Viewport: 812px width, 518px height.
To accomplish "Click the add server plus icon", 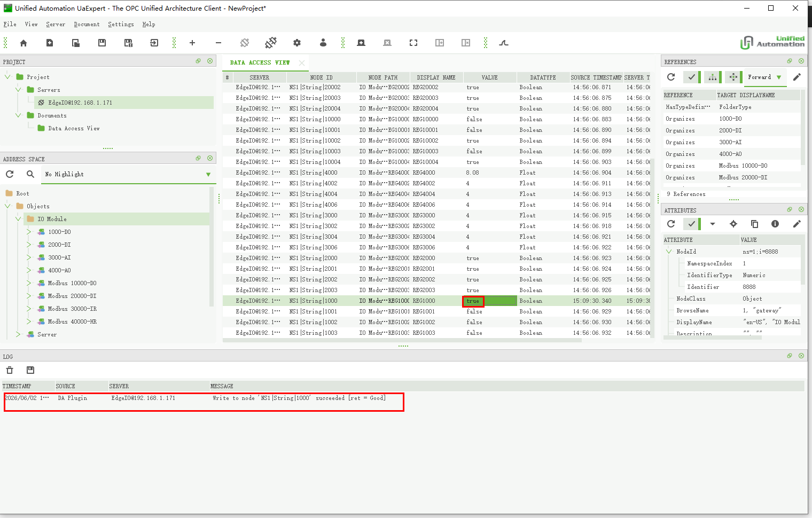I will (192, 43).
